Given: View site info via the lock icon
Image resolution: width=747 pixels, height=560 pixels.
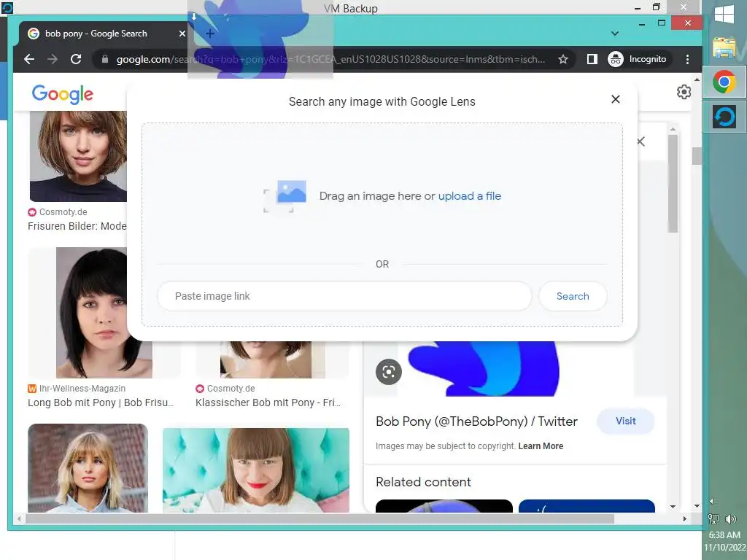Looking at the screenshot, I should [105, 59].
